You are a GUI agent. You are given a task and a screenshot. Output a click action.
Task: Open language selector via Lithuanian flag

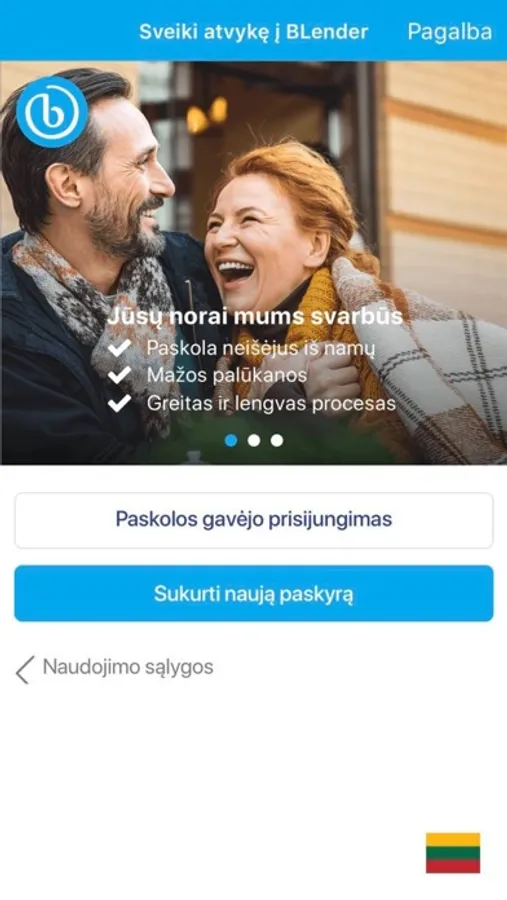[453, 853]
